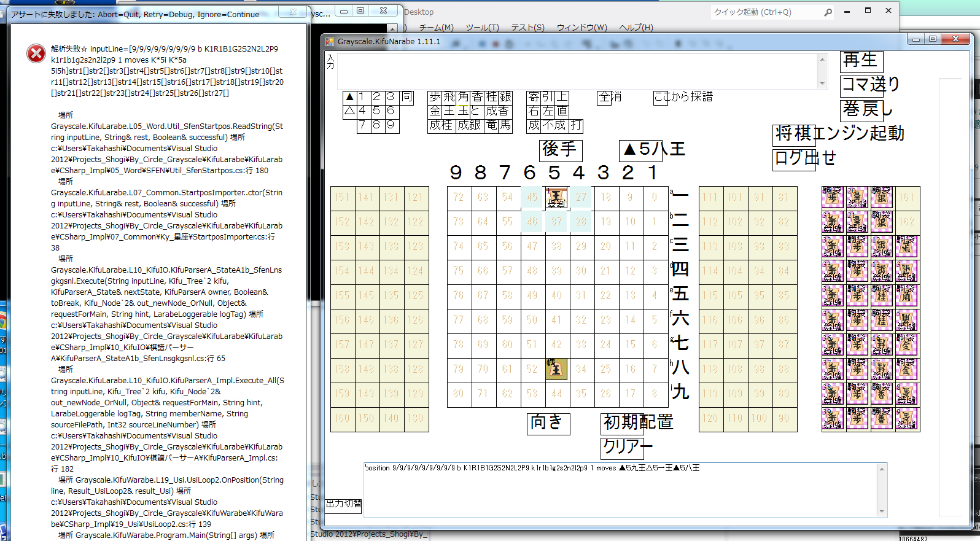Pick piece tile numbered 31 in piece bag
Screen dimensions: 980x541
[x=833, y=222]
